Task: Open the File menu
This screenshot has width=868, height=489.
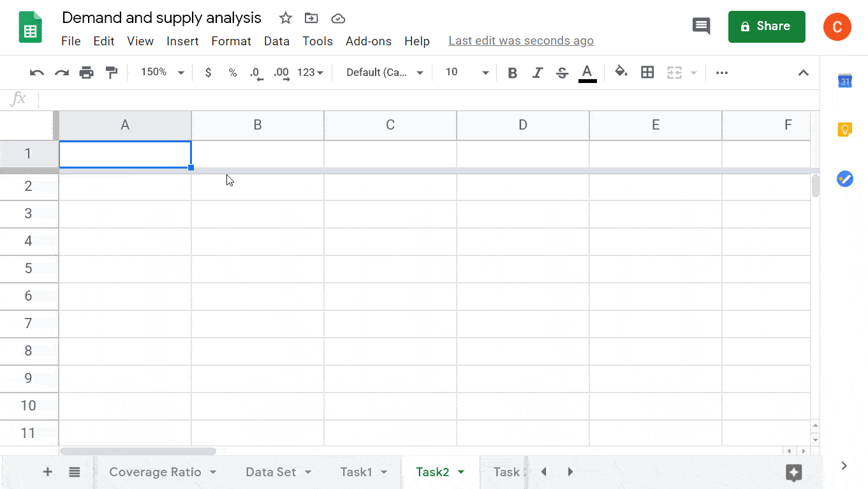Action: pyautogui.click(x=71, y=41)
